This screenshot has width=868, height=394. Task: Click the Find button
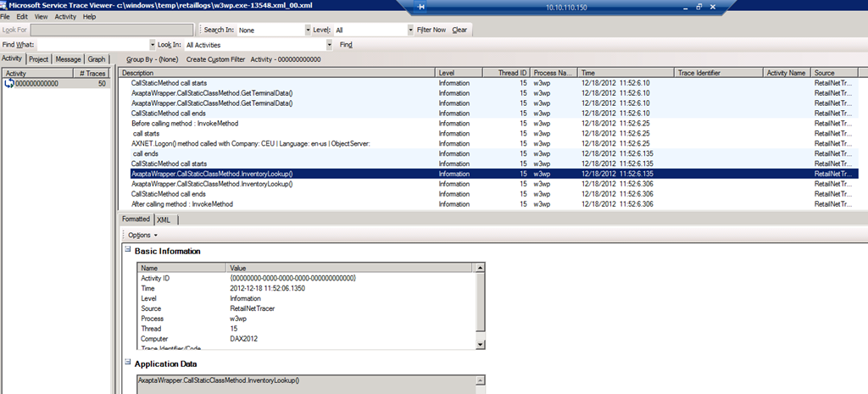pyautogui.click(x=346, y=45)
